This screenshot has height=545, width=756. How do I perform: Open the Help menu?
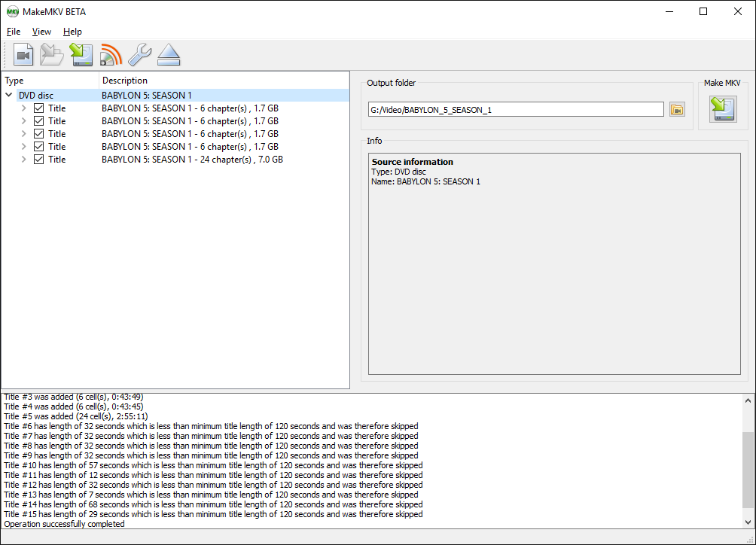(72, 32)
